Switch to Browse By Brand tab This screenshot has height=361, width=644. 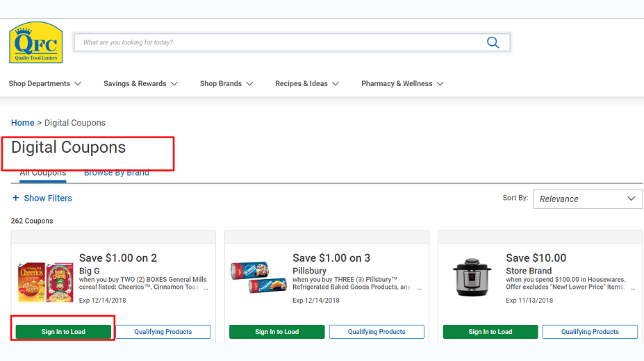(117, 173)
